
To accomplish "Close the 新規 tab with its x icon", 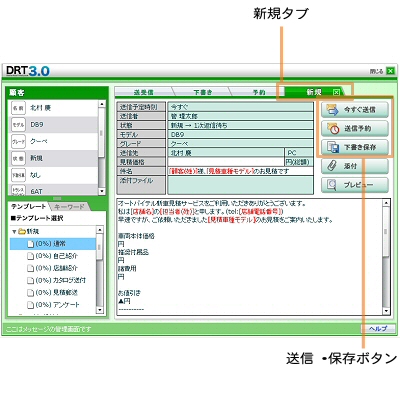I will point(336,92).
